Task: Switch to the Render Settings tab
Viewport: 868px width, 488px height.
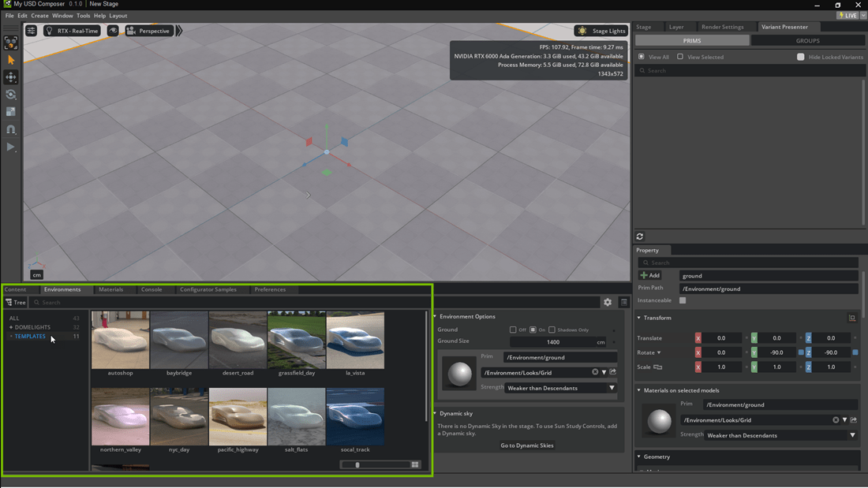Action: [x=722, y=27]
